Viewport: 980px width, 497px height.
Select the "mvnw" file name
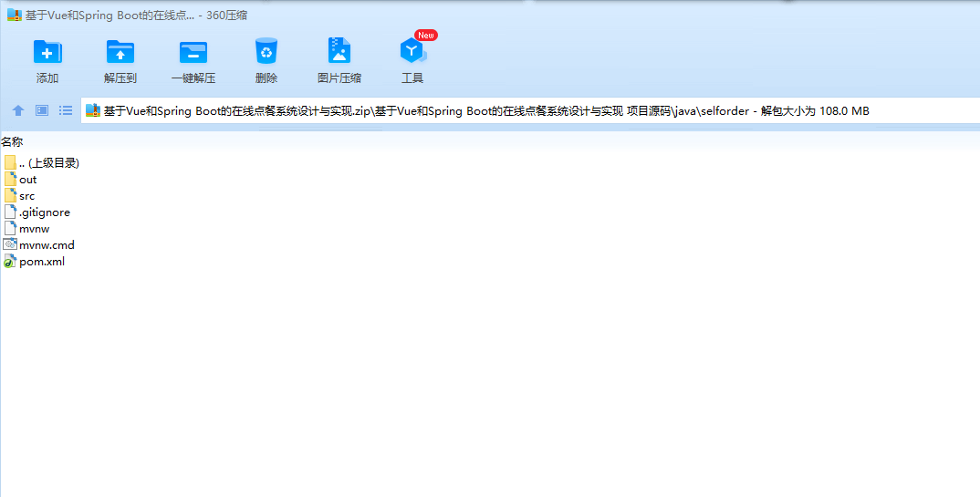pyautogui.click(x=35, y=229)
